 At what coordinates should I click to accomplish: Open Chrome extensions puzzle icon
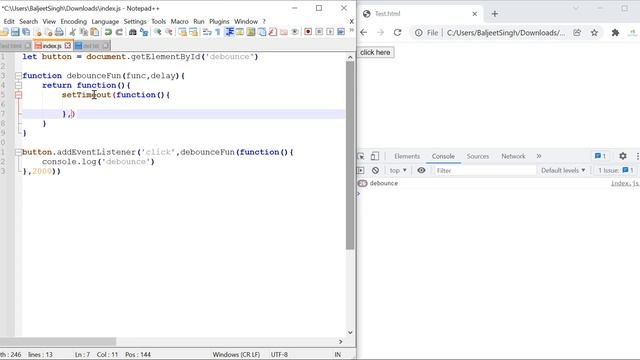click(x=615, y=33)
